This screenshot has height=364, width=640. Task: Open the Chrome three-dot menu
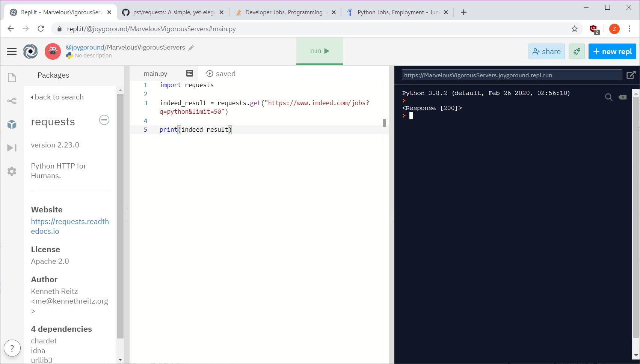[x=630, y=29]
